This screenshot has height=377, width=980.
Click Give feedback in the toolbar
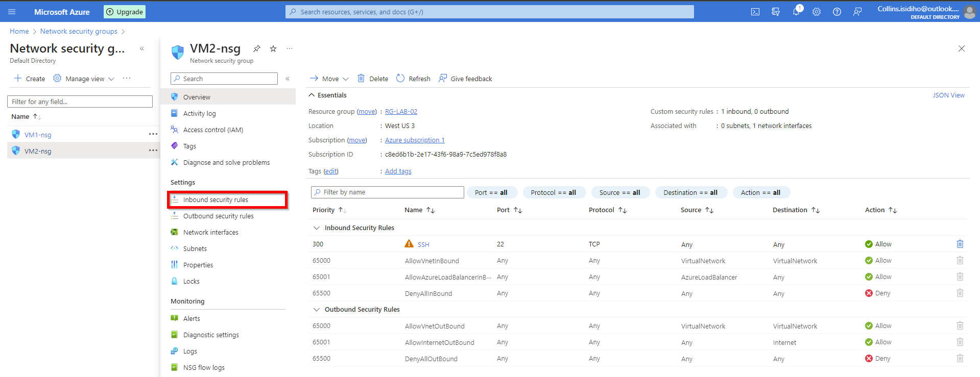[465, 79]
